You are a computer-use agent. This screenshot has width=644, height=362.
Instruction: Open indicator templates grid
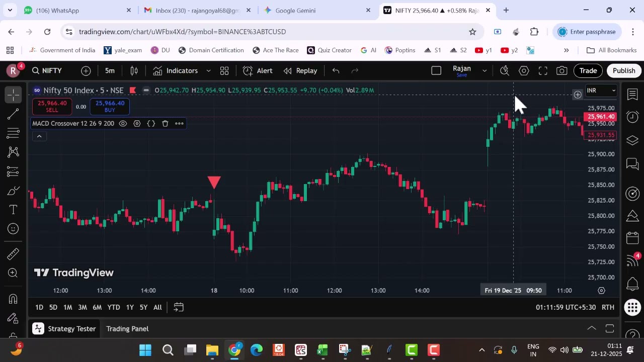(224, 71)
